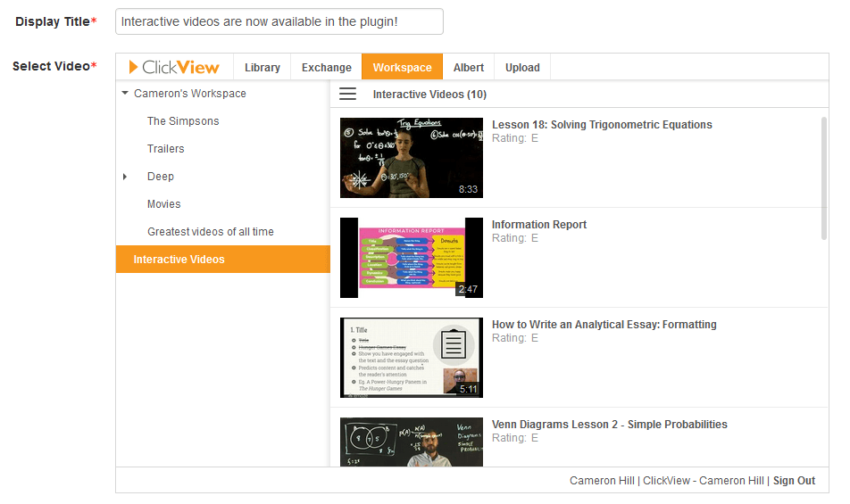Image resolution: width=850 pixels, height=504 pixels.
Task: Click the Sign Out link
Action: (x=794, y=481)
